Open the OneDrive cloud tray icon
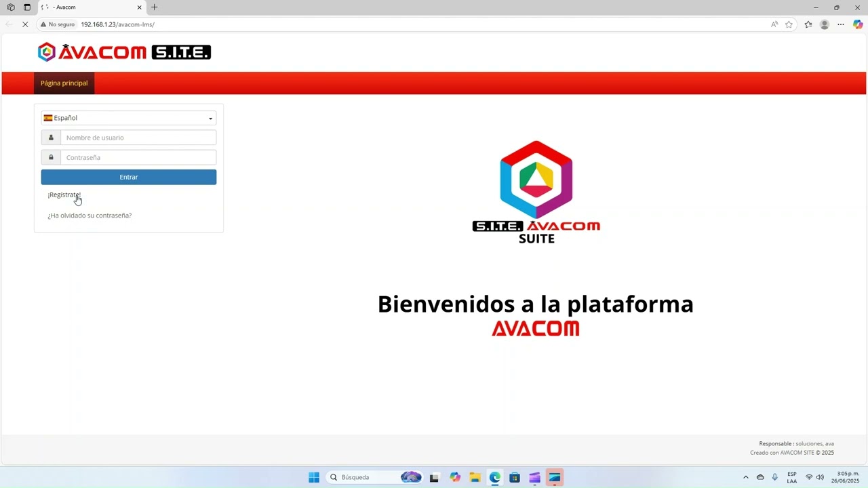868x488 pixels. tap(760, 477)
